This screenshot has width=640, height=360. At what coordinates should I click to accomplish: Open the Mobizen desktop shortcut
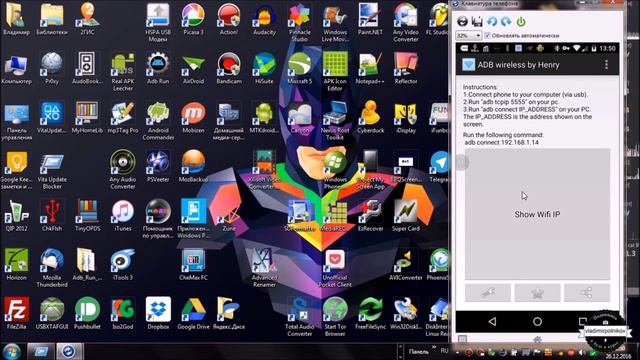pyautogui.click(x=193, y=117)
